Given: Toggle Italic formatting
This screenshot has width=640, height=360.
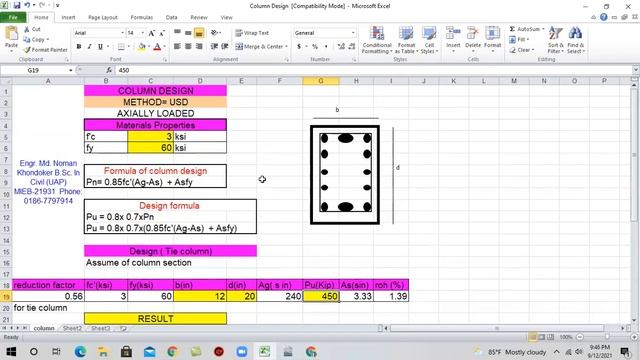Looking at the screenshot, I should pyautogui.click(x=89, y=47).
